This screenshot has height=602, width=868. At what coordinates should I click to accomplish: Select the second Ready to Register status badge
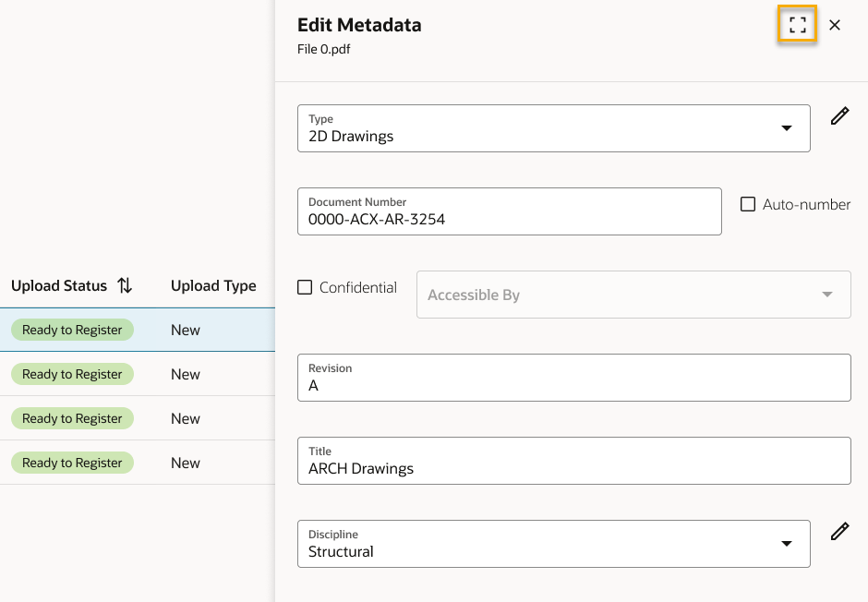coord(72,374)
